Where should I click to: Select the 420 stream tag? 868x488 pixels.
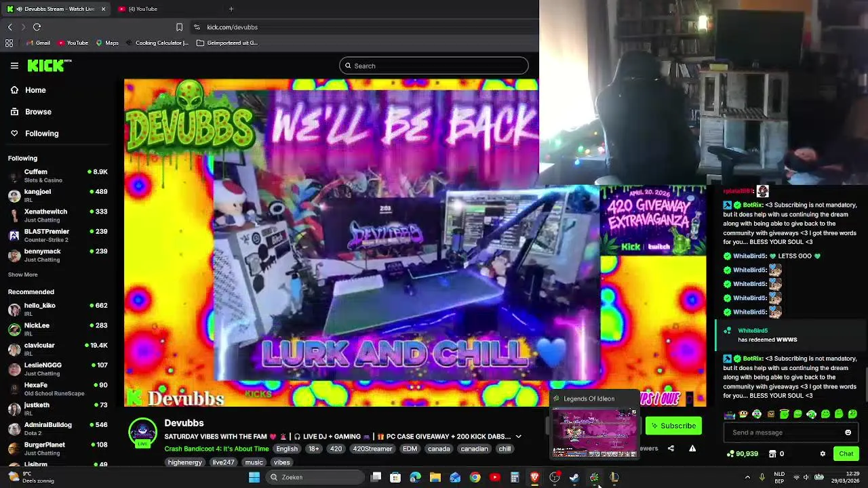[336, 449]
